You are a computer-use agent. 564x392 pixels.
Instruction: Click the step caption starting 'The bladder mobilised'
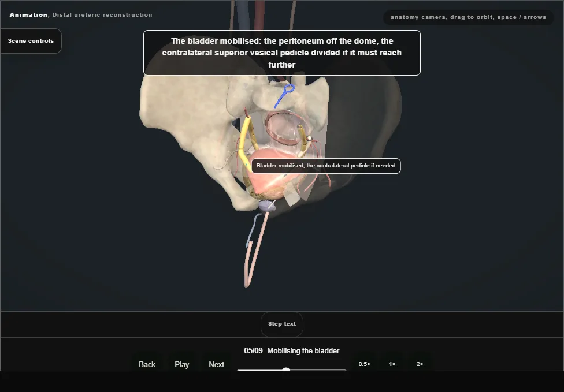click(281, 53)
